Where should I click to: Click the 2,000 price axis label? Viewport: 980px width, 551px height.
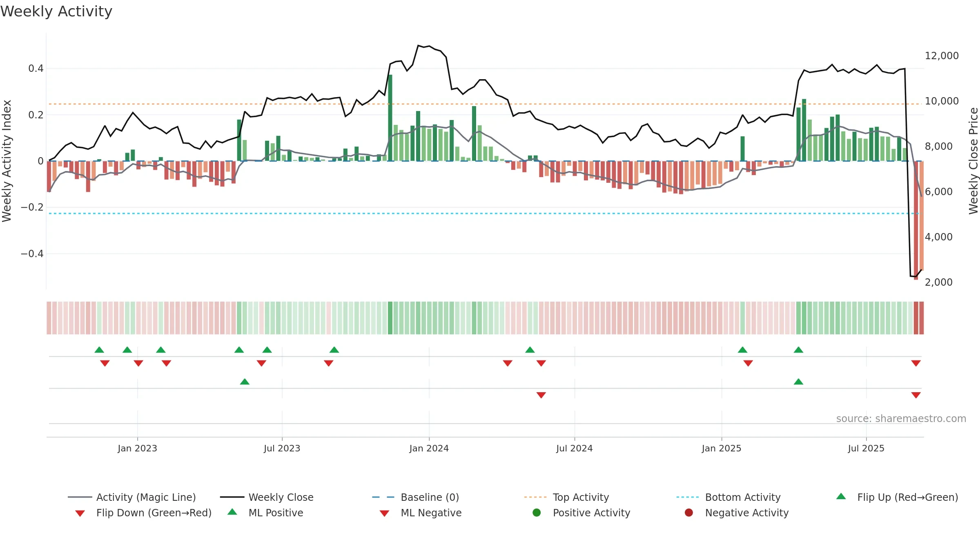point(938,282)
